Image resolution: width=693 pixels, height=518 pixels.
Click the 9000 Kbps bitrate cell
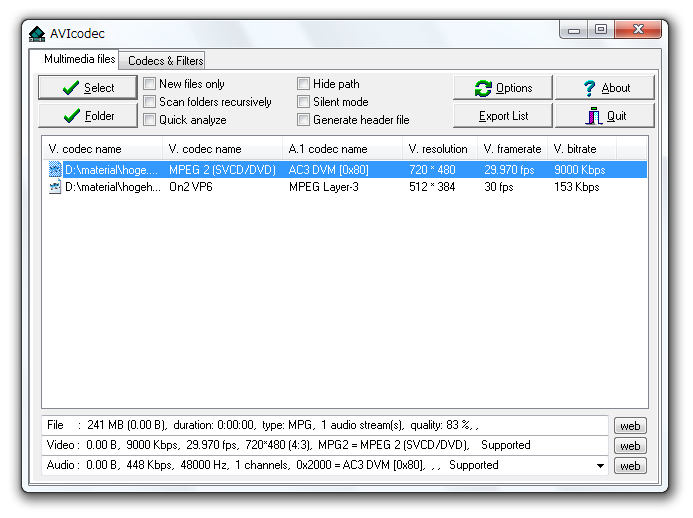click(x=580, y=170)
